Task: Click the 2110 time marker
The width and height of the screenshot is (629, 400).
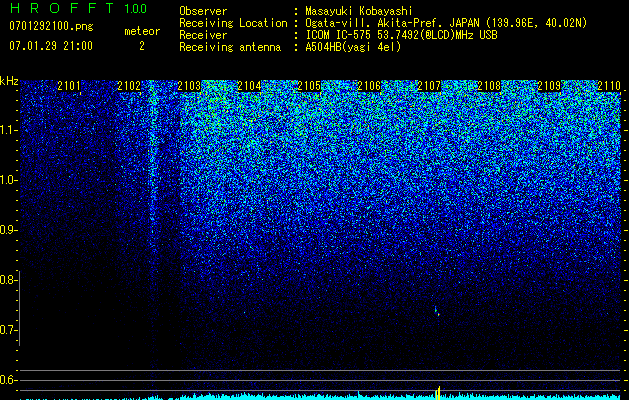Action: (x=609, y=86)
